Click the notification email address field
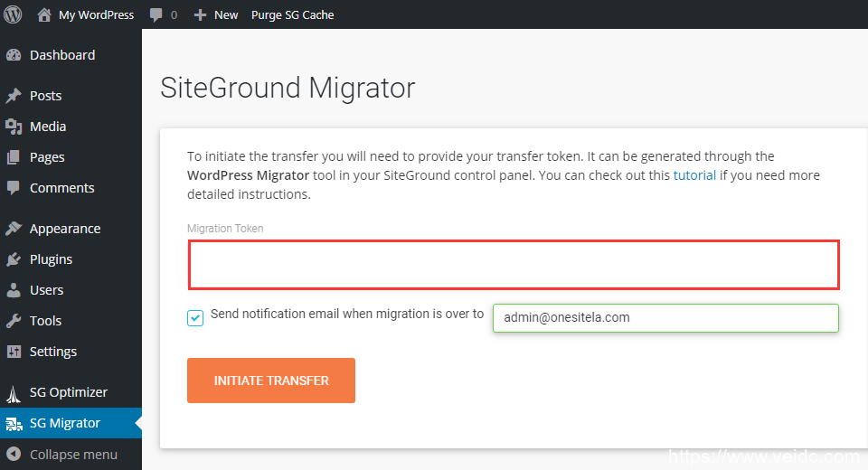Image resolution: width=868 pixels, height=470 pixels. [665, 318]
